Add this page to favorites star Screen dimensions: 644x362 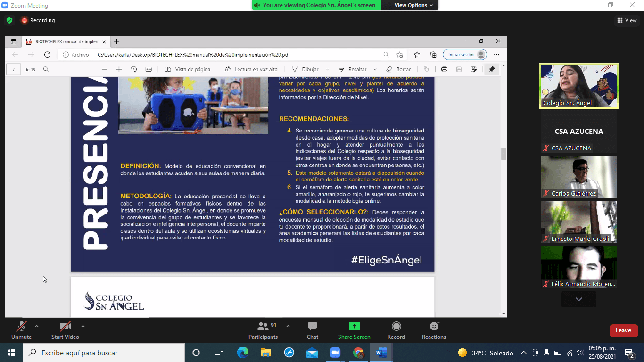[x=400, y=55]
